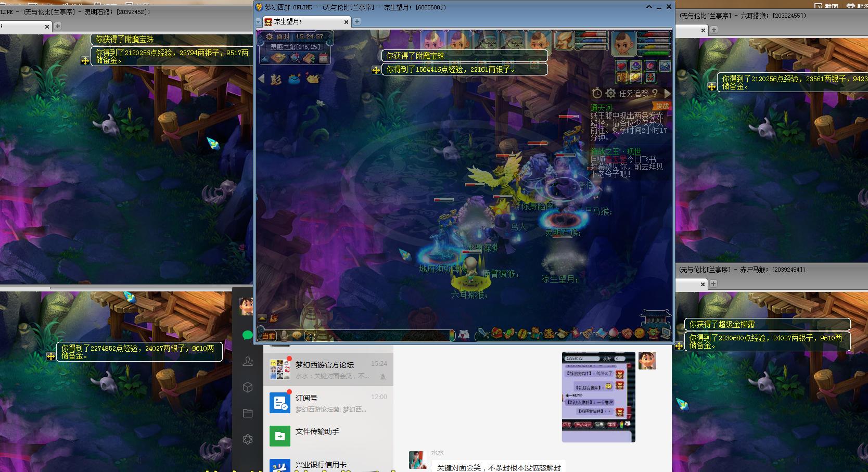The width and height of the screenshot is (868, 472).
Task: Open the white ghost pet icon
Action: (x=464, y=335)
